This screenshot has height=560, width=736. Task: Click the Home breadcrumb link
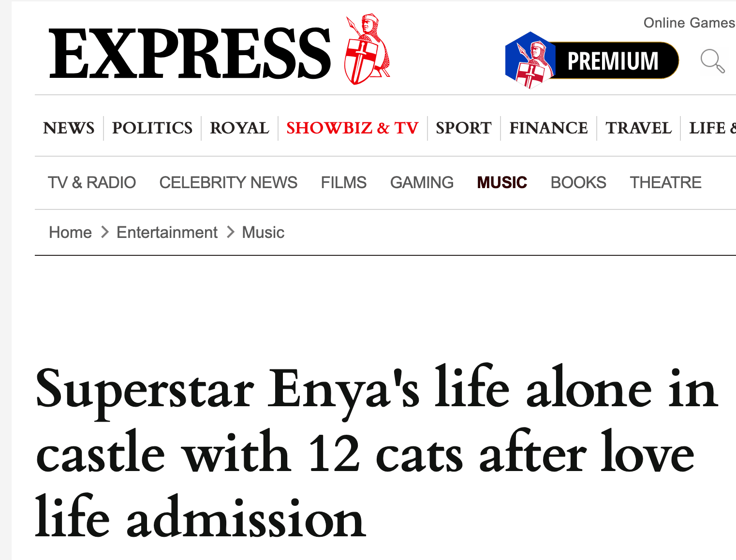point(71,233)
